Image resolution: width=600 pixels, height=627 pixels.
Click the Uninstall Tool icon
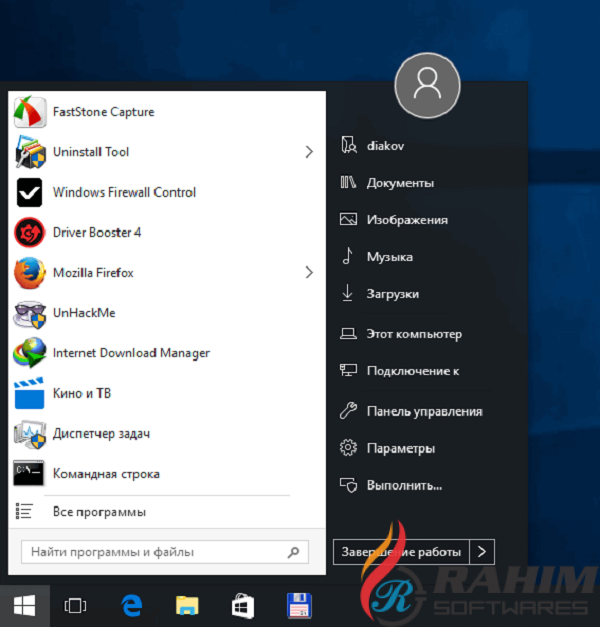[30, 152]
